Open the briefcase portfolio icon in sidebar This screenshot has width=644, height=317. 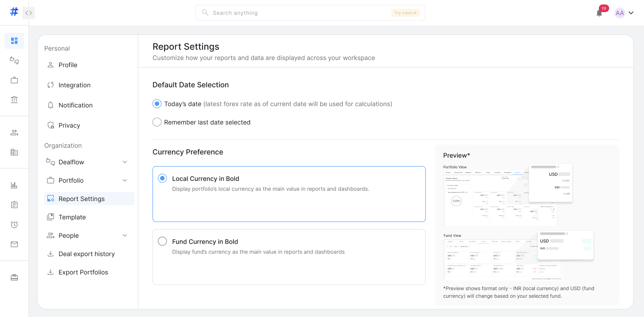pyautogui.click(x=14, y=80)
